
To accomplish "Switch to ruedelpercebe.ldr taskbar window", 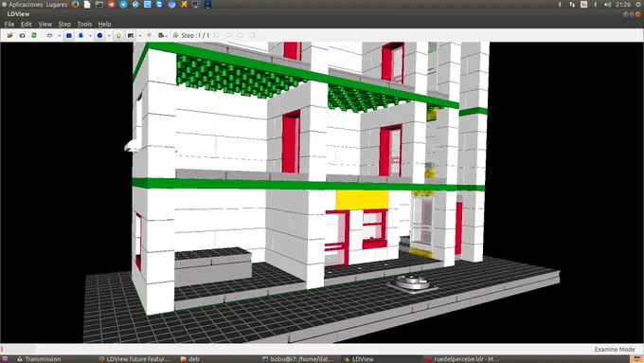I will click(x=462, y=359).
